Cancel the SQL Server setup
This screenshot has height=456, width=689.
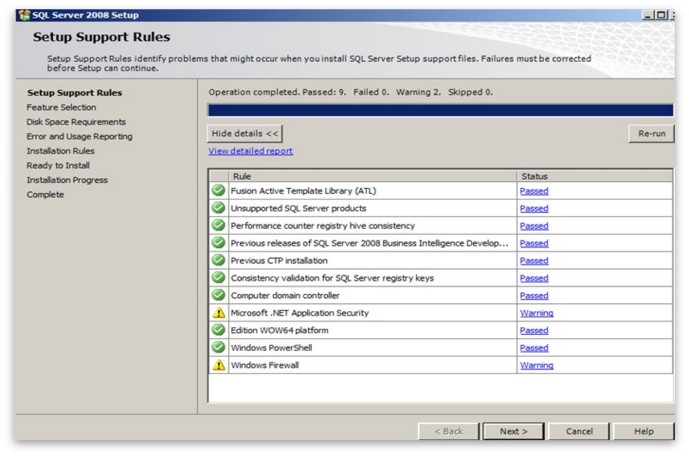tap(579, 431)
